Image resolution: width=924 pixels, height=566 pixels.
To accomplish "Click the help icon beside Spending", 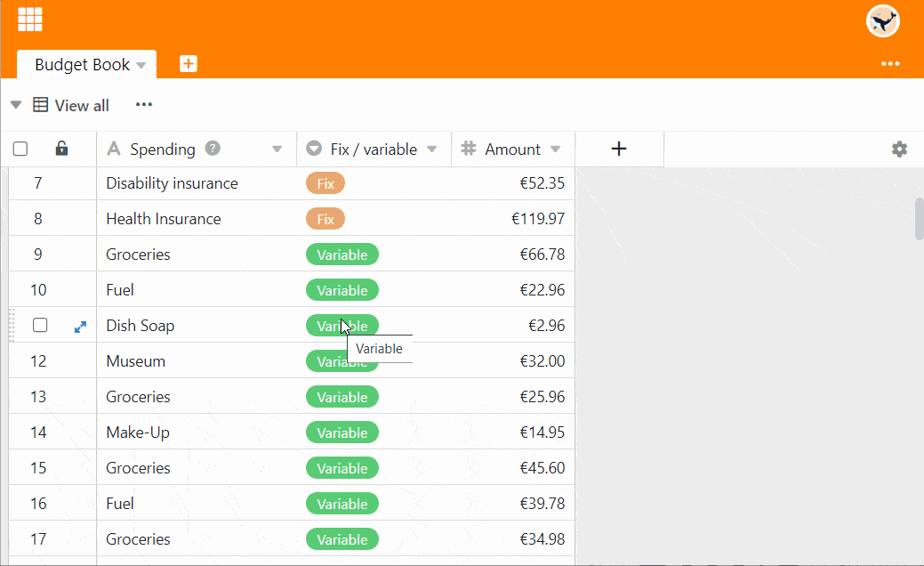I will 213,149.
